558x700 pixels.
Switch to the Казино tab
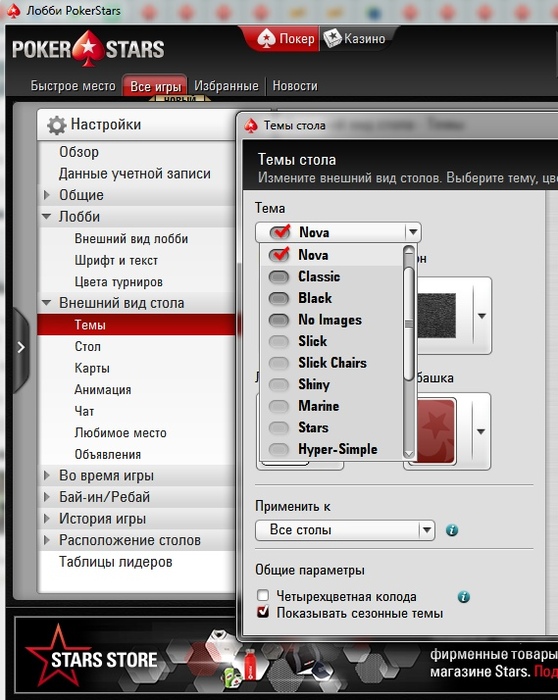[x=355, y=39]
